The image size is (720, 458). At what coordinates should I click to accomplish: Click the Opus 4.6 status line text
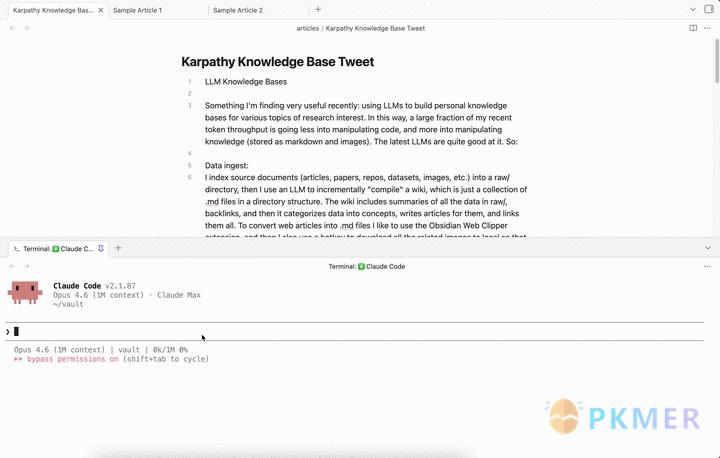(101, 350)
